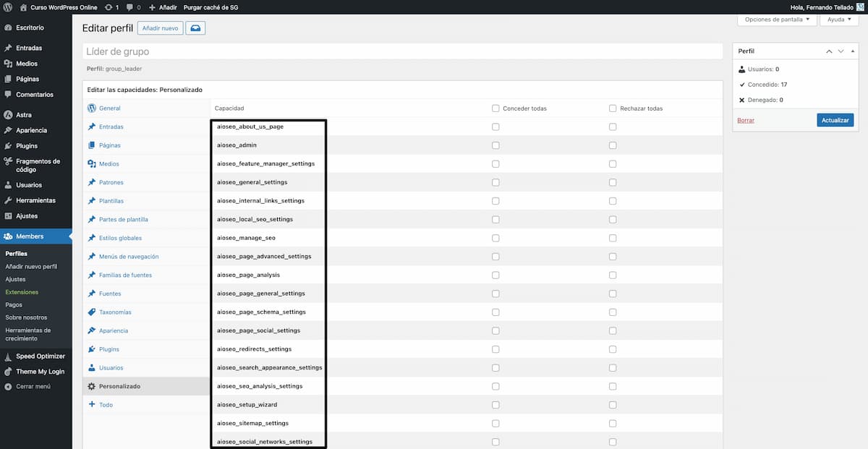868x449 pixels.
Task: Enable Conceder todas checkbox
Action: tap(495, 107)
